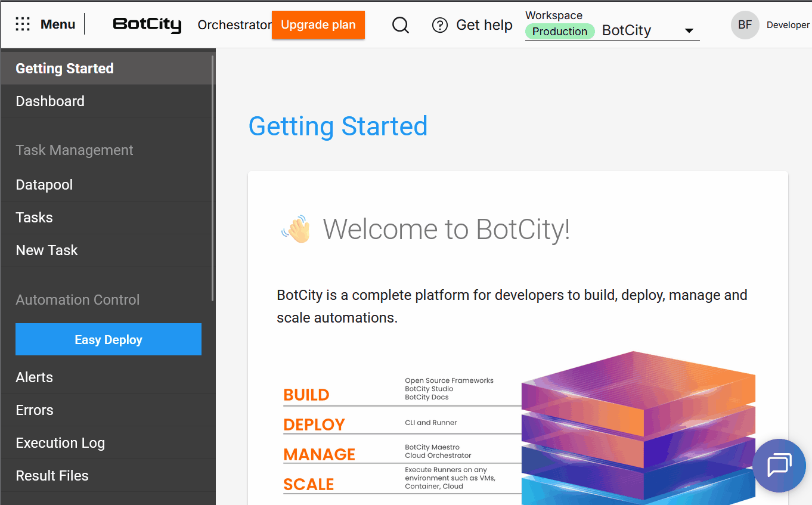The height and width of the screenshot is (505, 812).
Task: Open the chat support bubble
Action: 779,465
